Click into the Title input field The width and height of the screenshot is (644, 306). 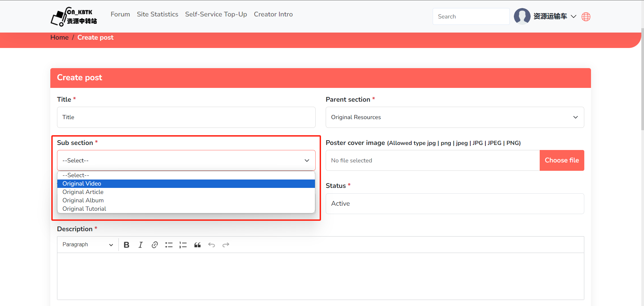[186, 117]
